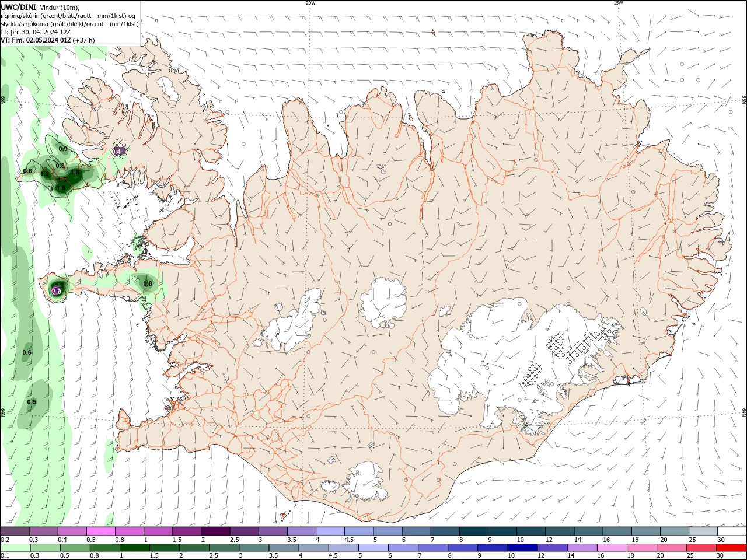Image resolution: width=747 pixels, height=560 pixels.
Task: Click the purple '4' snowfall marker
Action: tap(119, 151)
